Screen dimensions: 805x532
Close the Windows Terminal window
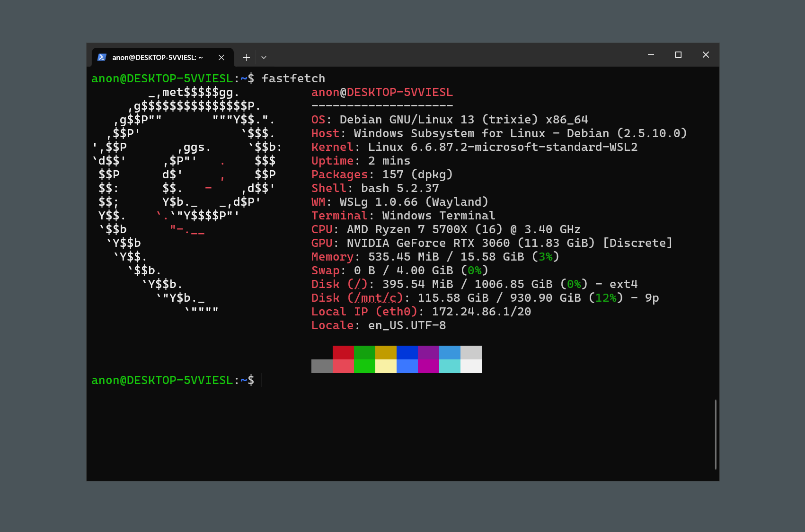click(706, 55)
